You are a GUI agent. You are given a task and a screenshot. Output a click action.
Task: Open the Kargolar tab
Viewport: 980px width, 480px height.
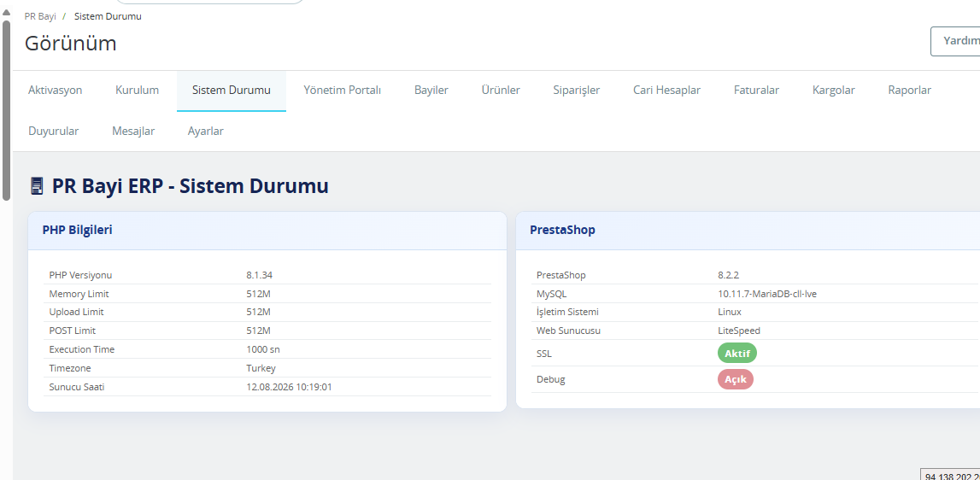[834, 90]
